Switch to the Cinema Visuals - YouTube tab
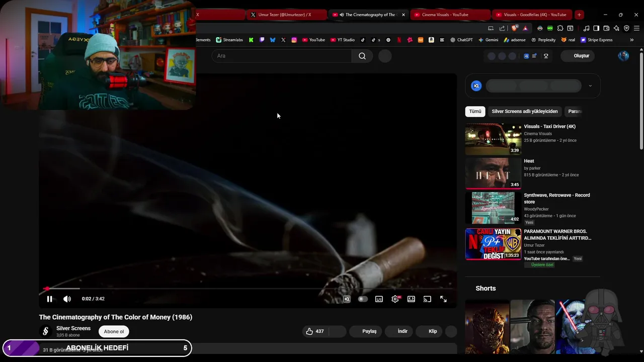 [450, 15]
